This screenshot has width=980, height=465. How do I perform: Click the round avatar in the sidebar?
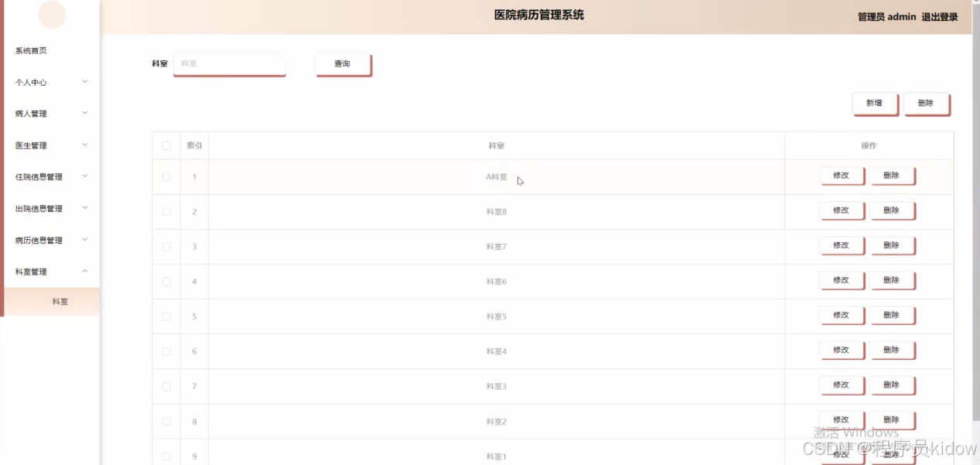(x=52, y=14)
